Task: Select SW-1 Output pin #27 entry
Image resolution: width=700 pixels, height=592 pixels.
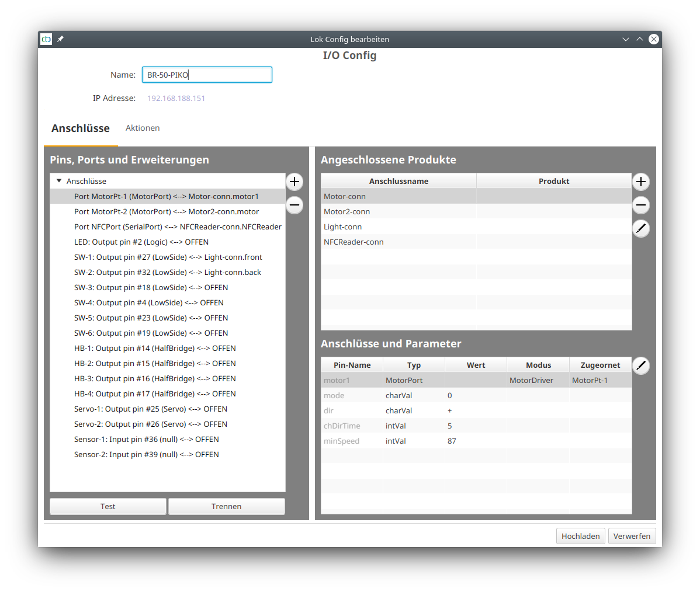Action: coord(168,257)
